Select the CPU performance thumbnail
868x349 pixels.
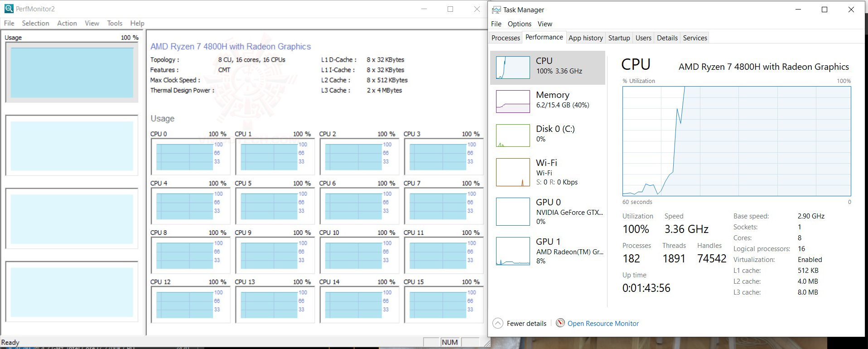(x=513, y=68)
